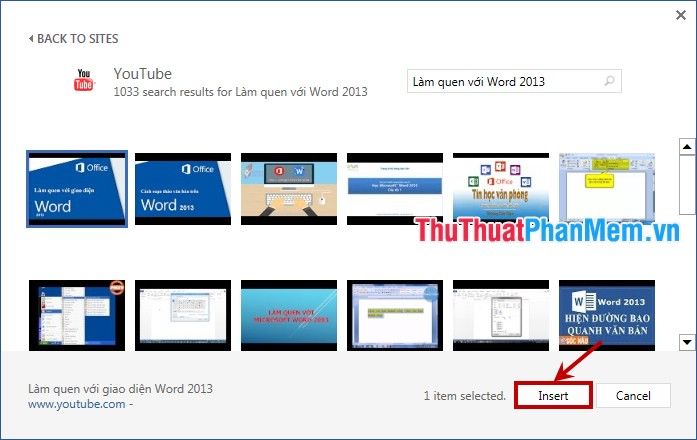Click the video search text field

[x=503, y=82]
